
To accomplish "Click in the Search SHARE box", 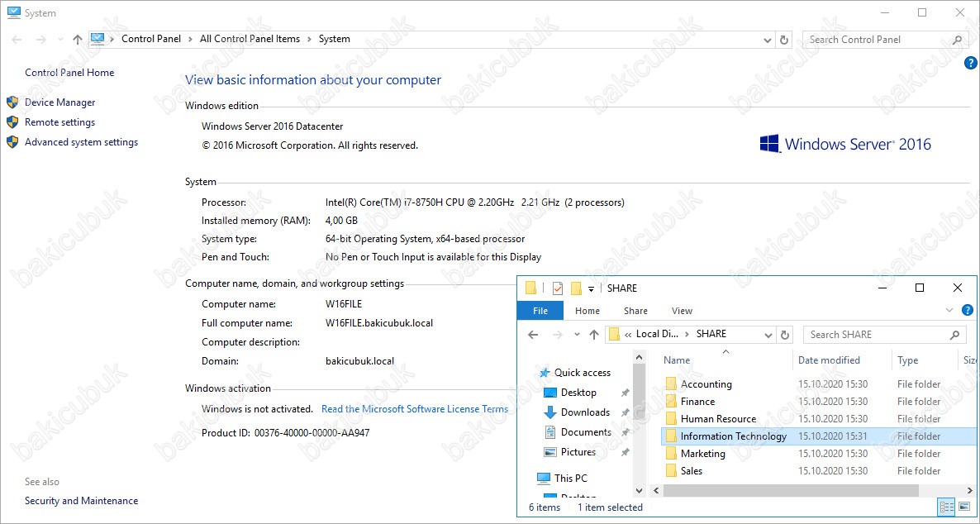I will click(885, 335).
